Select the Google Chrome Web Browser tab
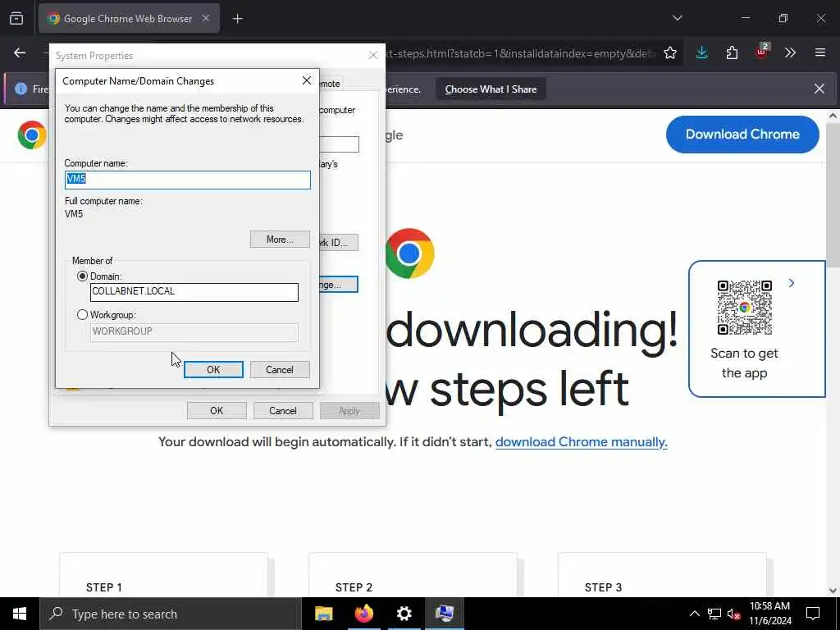 [129, 18]
